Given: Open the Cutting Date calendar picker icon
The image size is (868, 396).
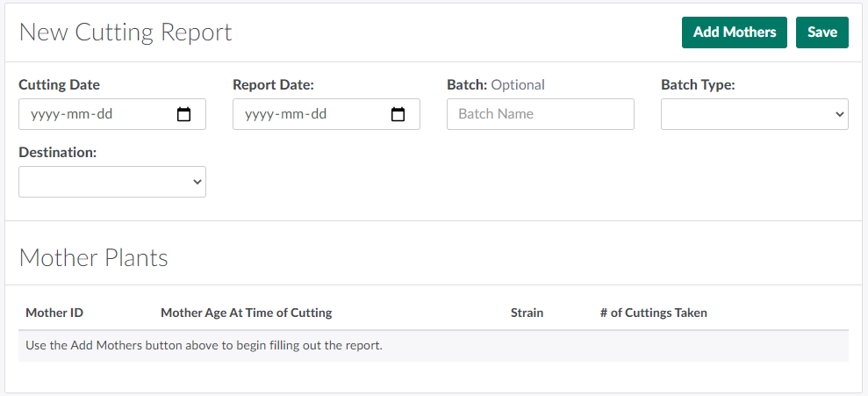Looking at the screenshot, I should coord(183,114).
